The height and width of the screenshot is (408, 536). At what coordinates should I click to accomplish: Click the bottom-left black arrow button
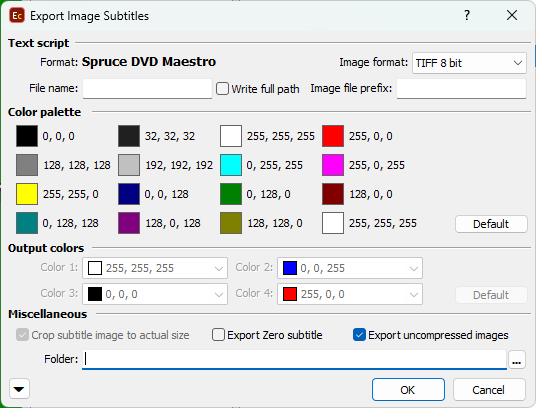pos(19,389)
